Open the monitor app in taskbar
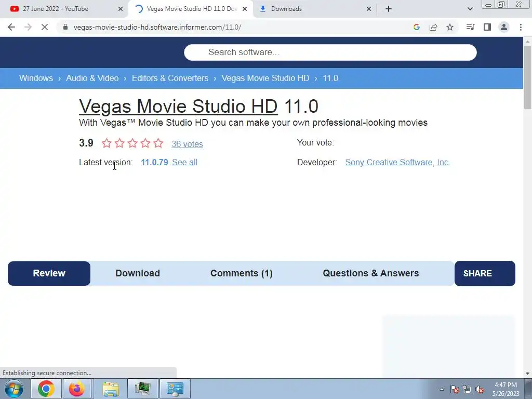 [x=143, y=389]
